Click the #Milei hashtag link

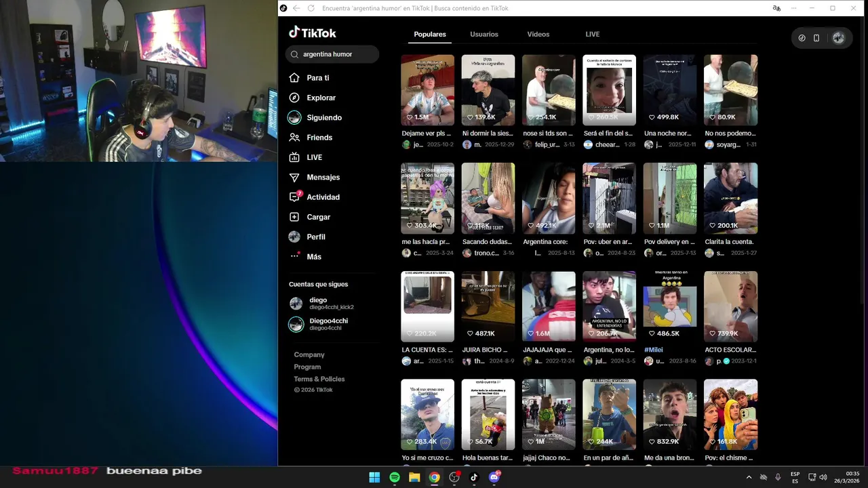[654, 350]
